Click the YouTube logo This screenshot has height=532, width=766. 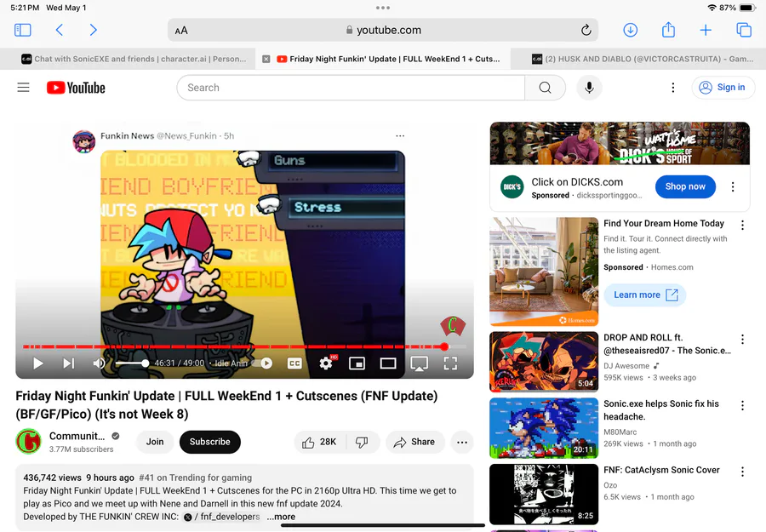coord(76,88)
